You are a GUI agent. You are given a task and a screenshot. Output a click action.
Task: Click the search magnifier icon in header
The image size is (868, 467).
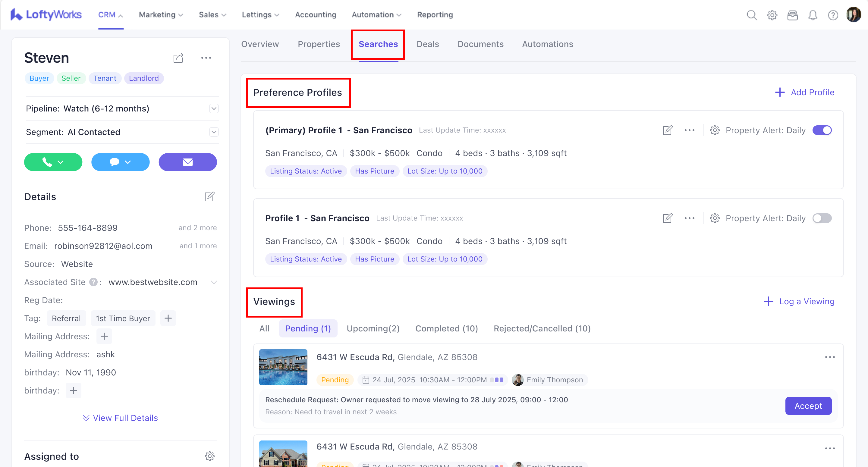point(751,15)
